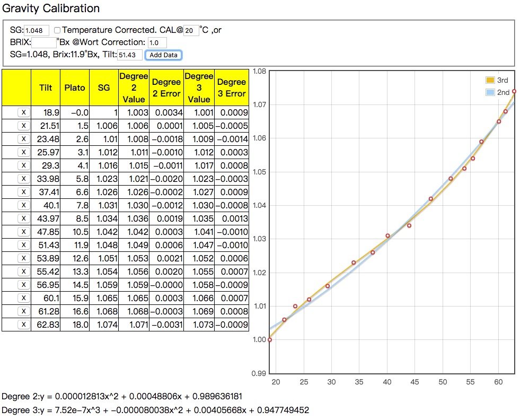529x420 pixels.
Task: Click the Add Data button
Action: tap(164, 55)
